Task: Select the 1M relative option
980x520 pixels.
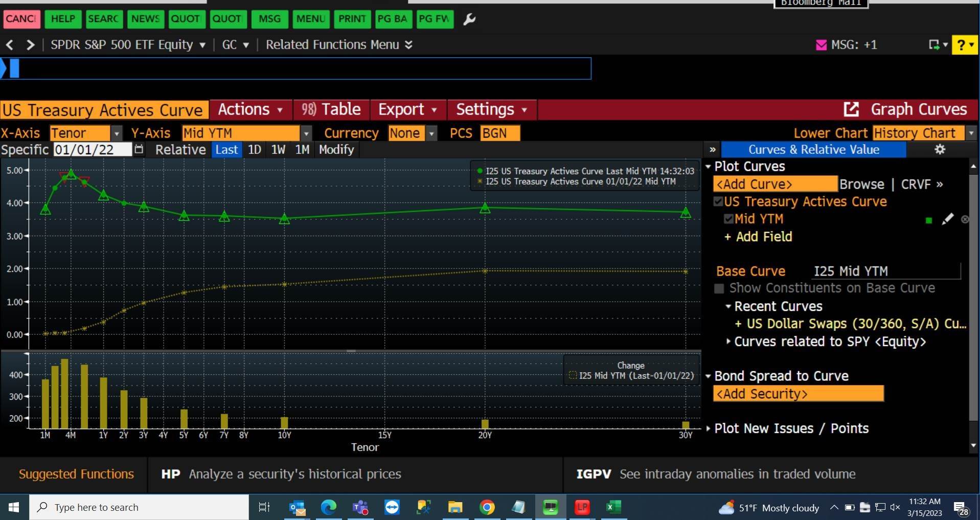Action: [x=302, y=150]
